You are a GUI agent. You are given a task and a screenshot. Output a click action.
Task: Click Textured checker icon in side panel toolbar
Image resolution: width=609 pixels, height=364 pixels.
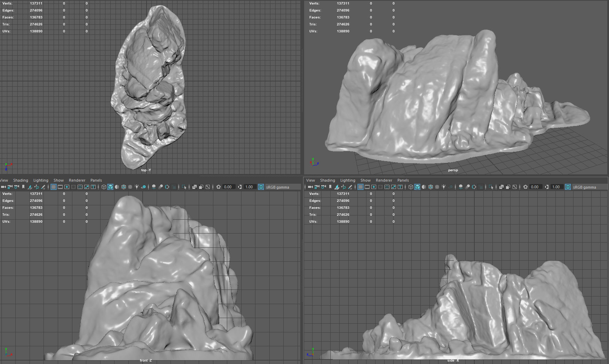[x=437, y=187]
